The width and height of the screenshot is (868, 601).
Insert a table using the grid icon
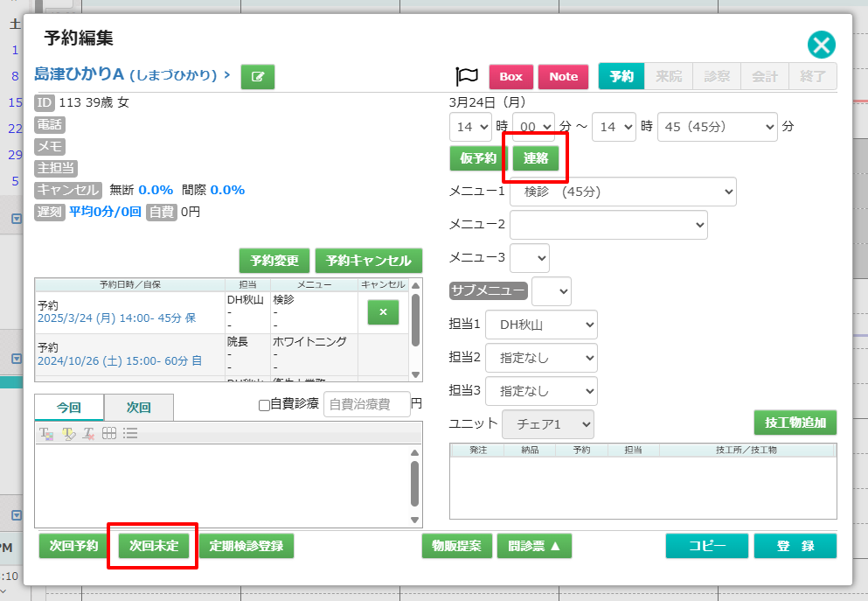(110, 433)
